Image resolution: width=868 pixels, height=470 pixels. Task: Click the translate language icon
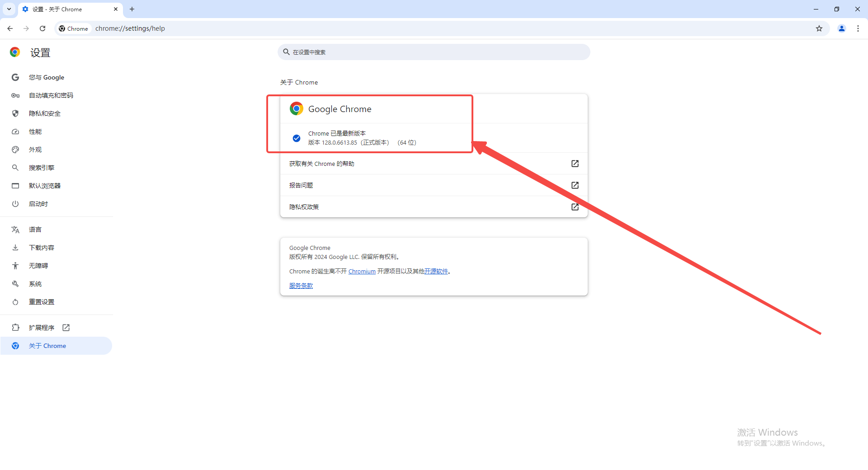(x=15, y=230)
